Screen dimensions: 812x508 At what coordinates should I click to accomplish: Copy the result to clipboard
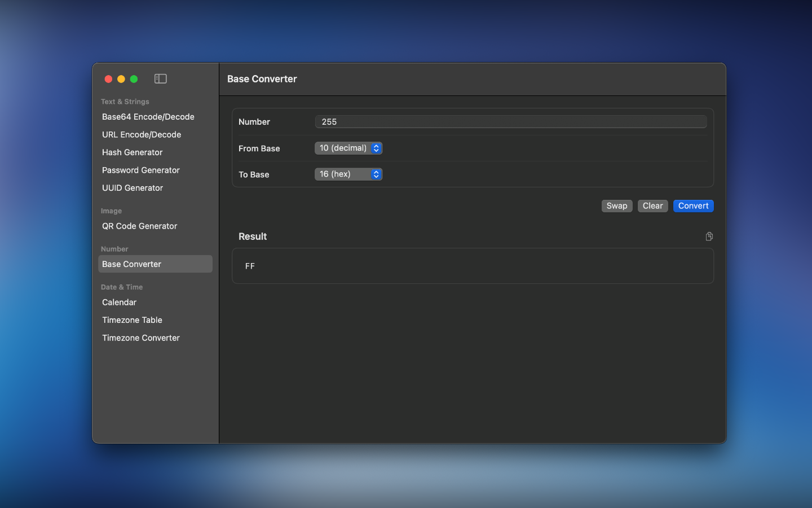[x=709, y=237]
